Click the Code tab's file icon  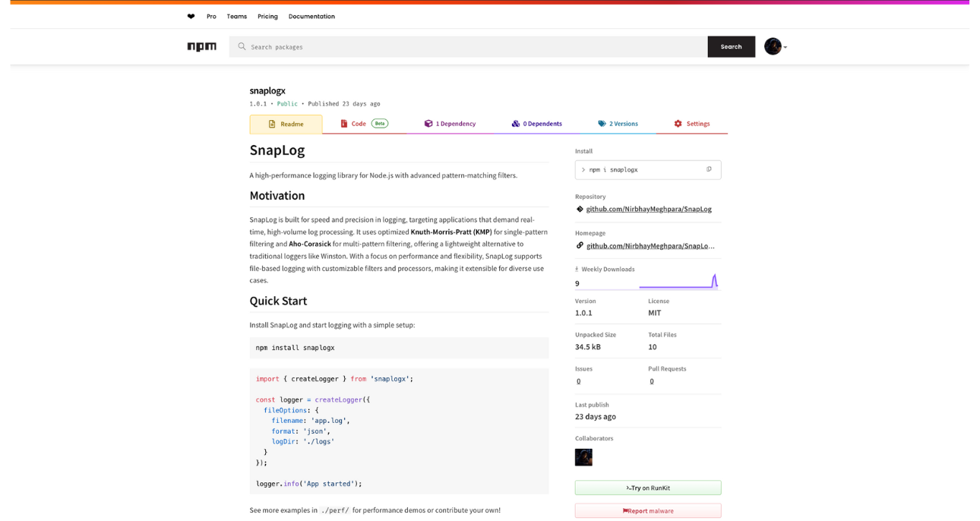[x=343, y=123]
